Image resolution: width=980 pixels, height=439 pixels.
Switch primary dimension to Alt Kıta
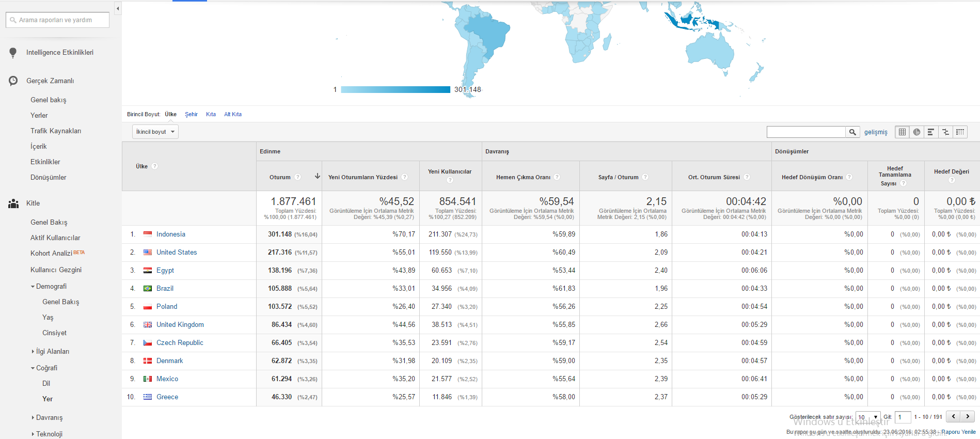(x=233, y=114)
